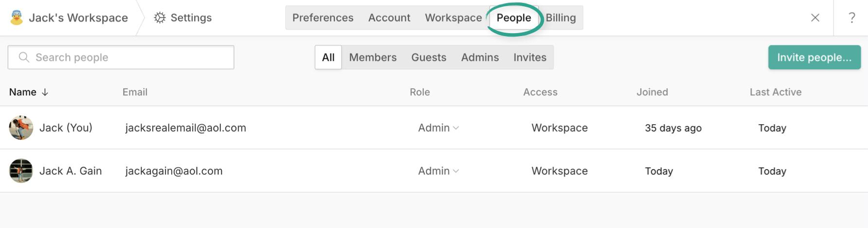Show only Guests in people list
The width and height of the screenshot is (868, 228).
(x=429, y=57)
